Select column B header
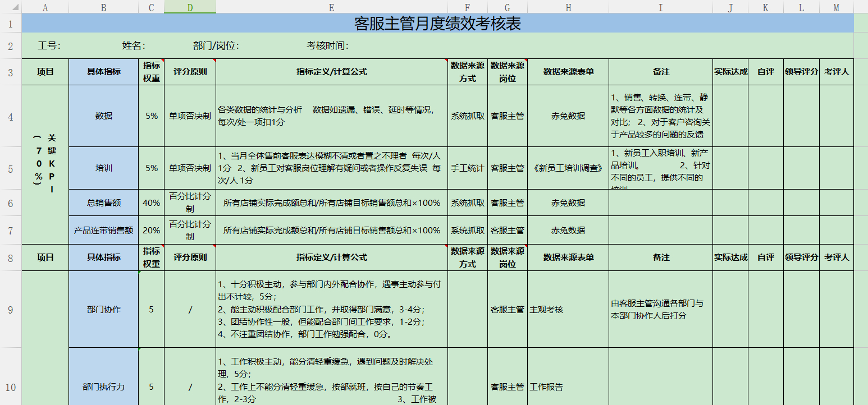This screenshot has height=405, width=868. [x=103, y=7]
